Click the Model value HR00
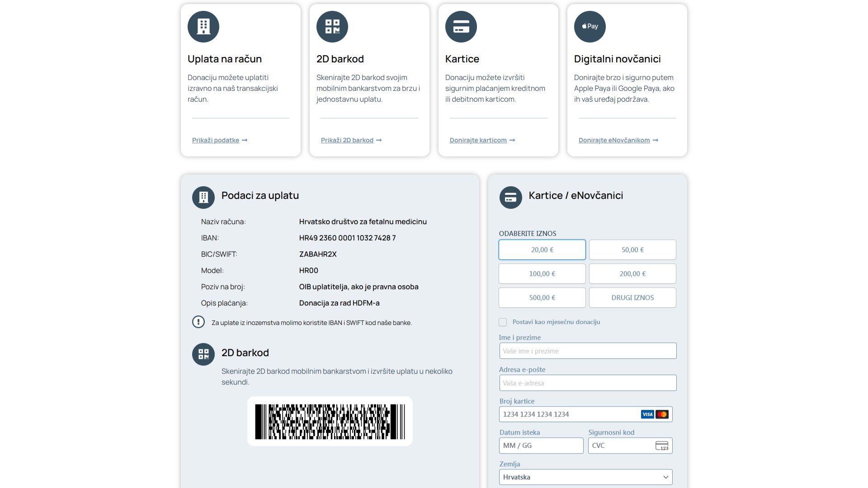Viewport: 868px width, 488px height. pos(309,271)
